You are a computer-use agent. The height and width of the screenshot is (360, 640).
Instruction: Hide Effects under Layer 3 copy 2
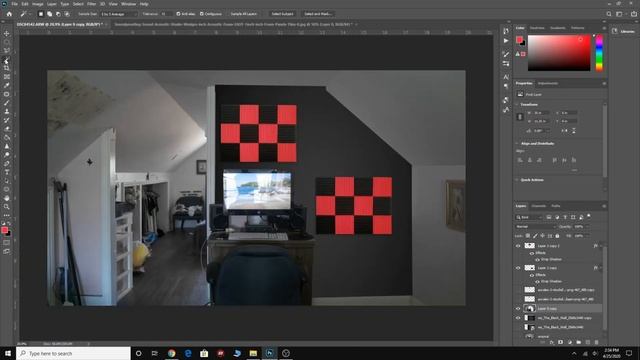tap(531, 253)
